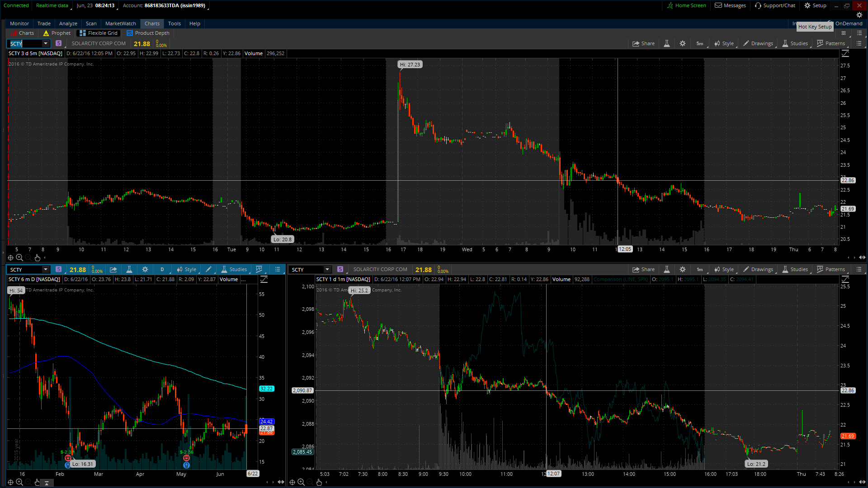Click bottom-left collapse-to-top arrow button

coord(47,483)
